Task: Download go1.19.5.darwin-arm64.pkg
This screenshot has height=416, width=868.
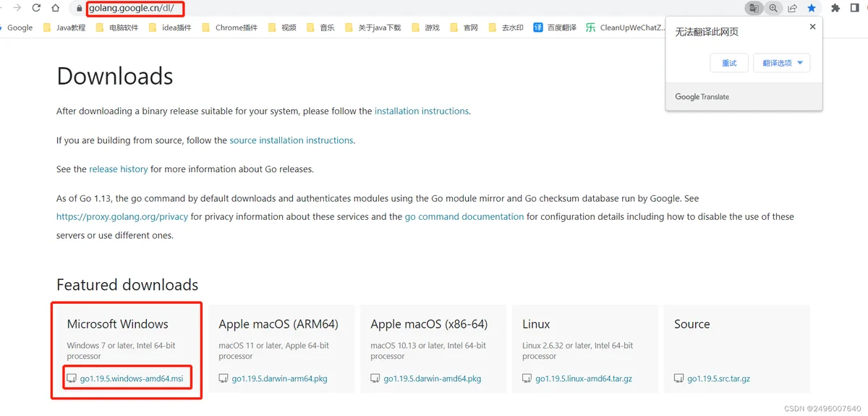Action: 273,378
